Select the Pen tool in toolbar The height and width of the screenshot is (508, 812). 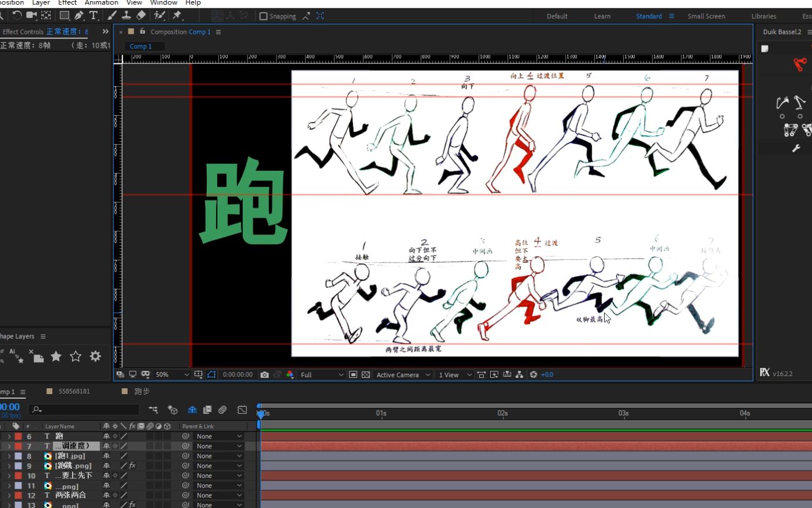point(79,16)
